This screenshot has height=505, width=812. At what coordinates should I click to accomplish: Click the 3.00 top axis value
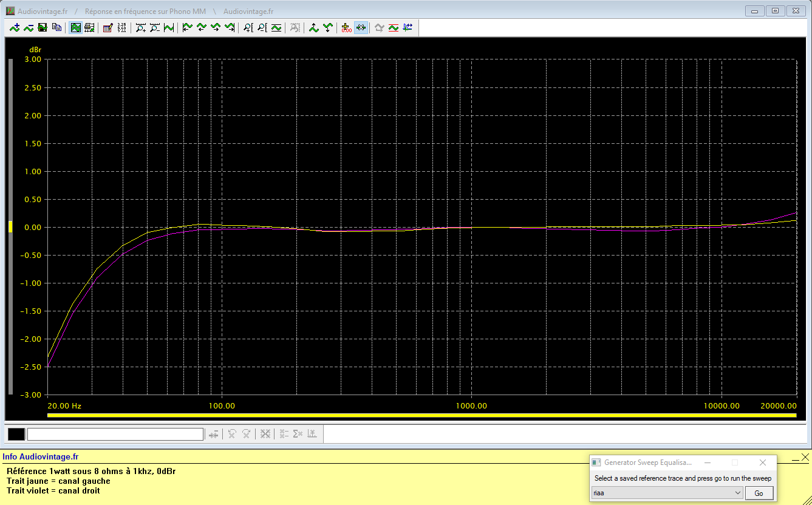33,59
